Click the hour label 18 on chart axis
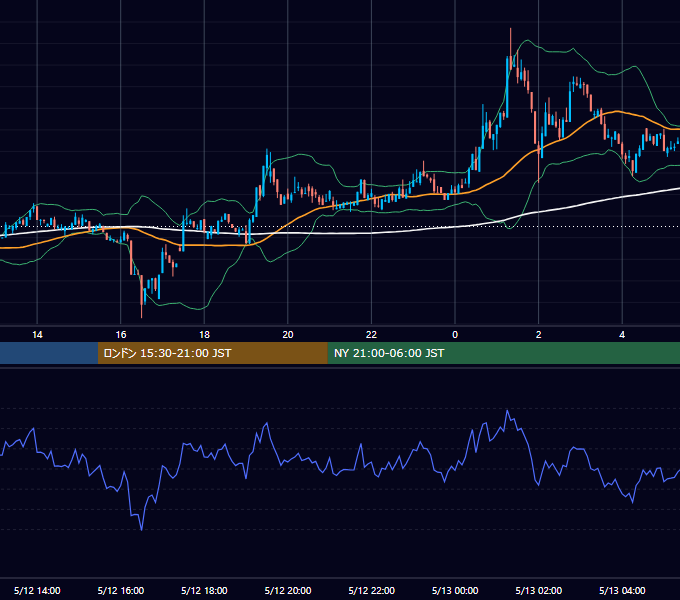The height and width of the screenshot is (600, 680). [x=204, y=335]
